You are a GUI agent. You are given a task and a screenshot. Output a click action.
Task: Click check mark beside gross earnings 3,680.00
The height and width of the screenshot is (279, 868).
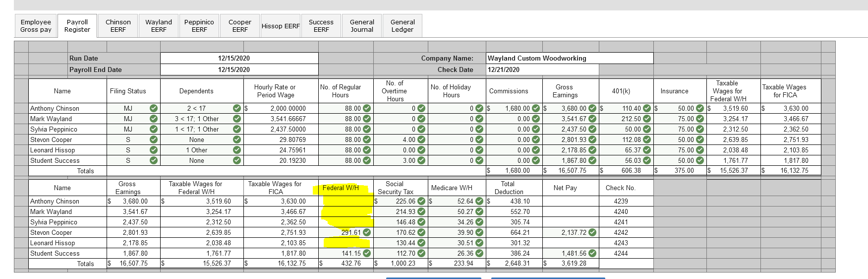point(592,108)
